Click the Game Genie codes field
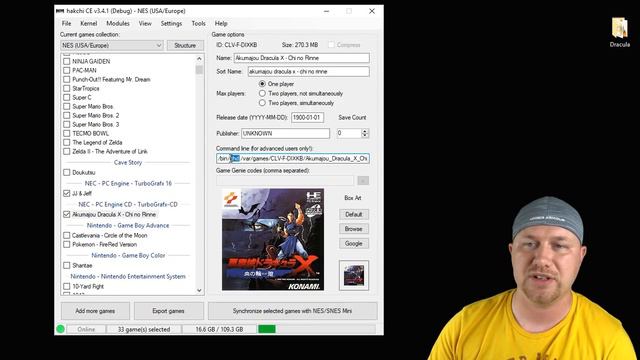 285,180
